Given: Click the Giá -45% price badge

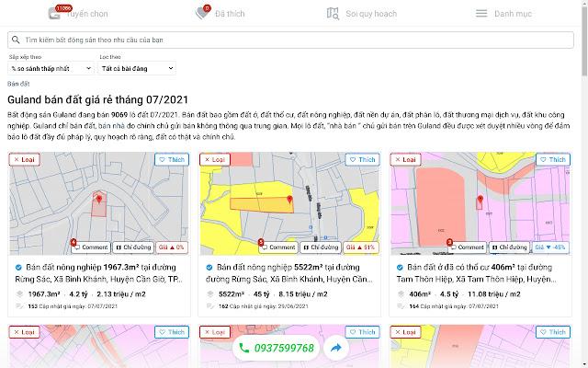Looking at the screenshot, I should [551, 247].
